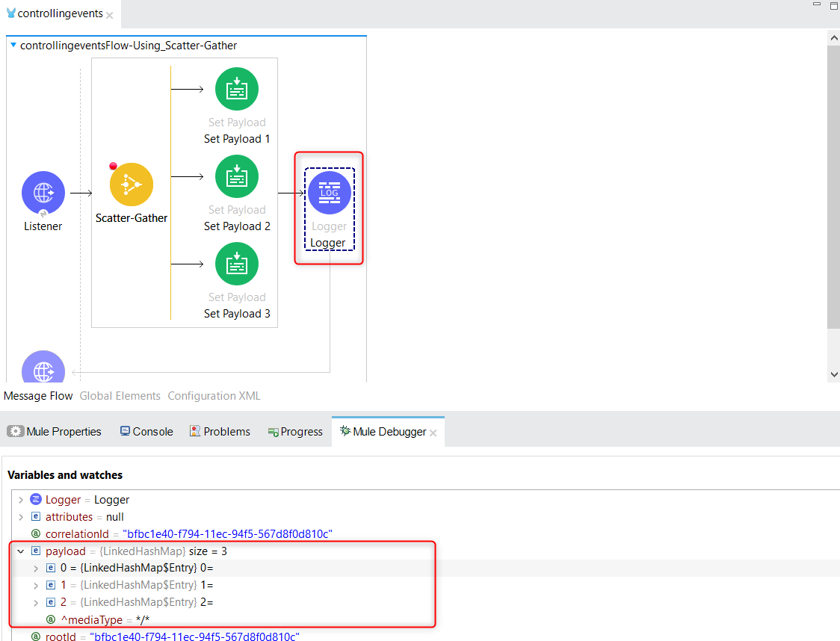Click the Set Payload 2 icon
The image size is (840, 641).
click(236, 176)
